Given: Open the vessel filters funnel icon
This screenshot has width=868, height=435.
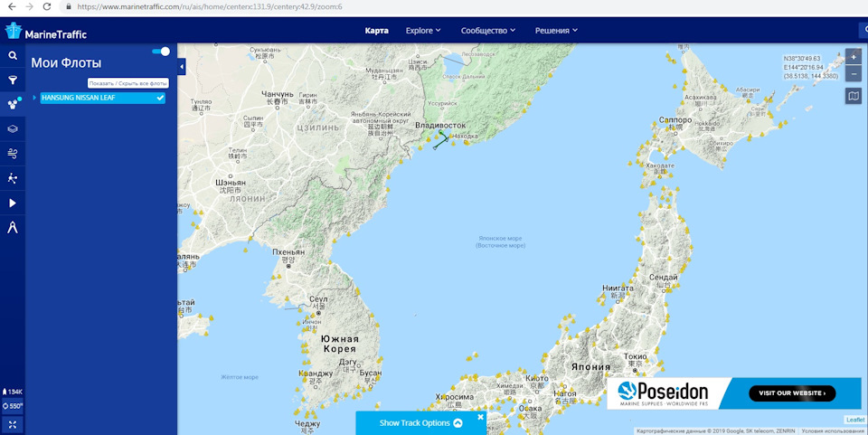Looking at the screenshot, I should pos(12,80).
